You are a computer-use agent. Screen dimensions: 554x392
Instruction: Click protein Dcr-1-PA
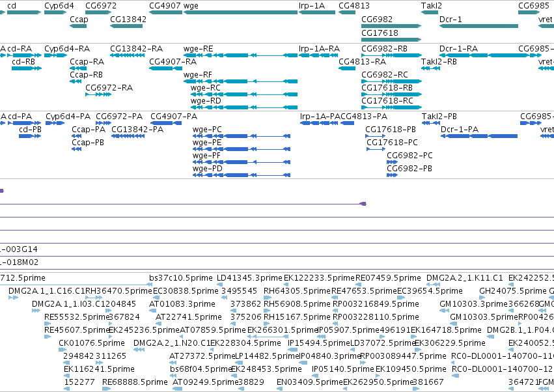click(x=479, y=136)
